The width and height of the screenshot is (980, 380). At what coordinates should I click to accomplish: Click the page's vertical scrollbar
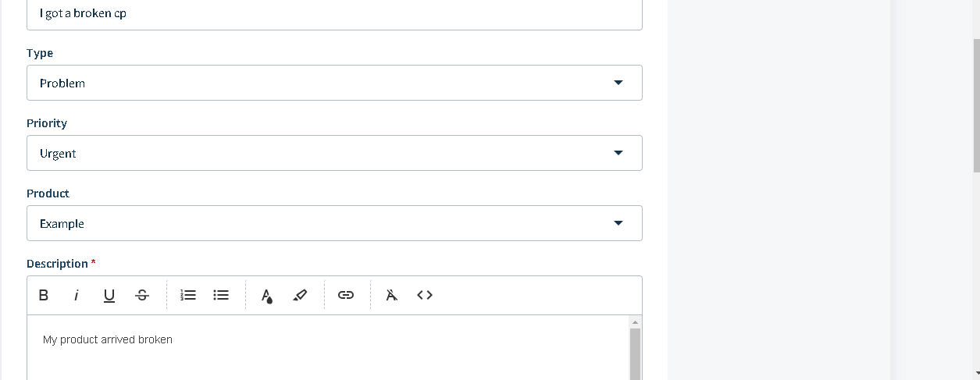click(976, 105)
